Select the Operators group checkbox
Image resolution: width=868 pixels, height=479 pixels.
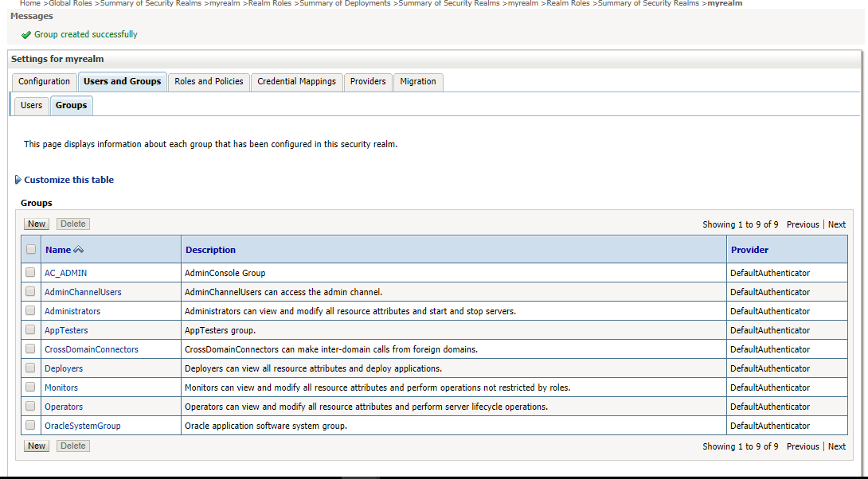30,406
